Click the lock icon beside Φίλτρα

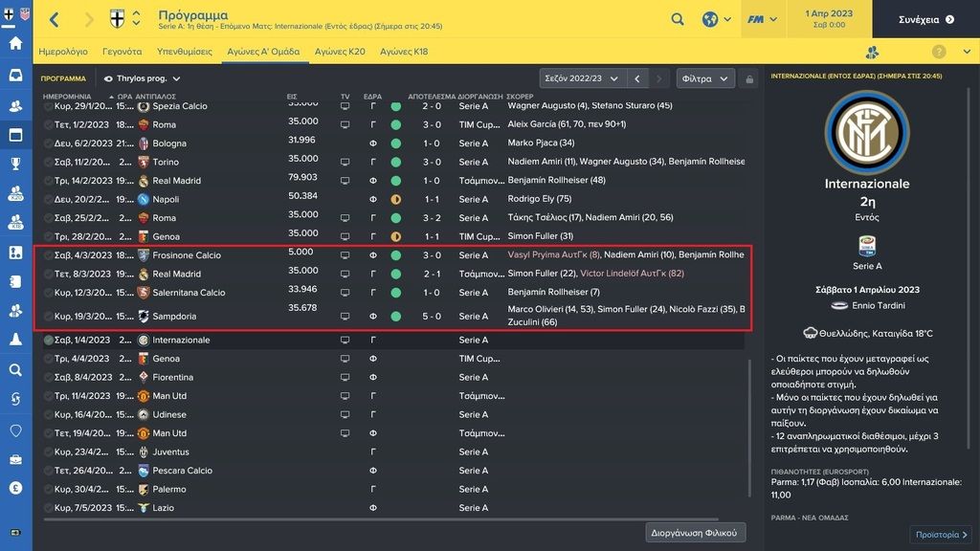(x=749, y=79)
